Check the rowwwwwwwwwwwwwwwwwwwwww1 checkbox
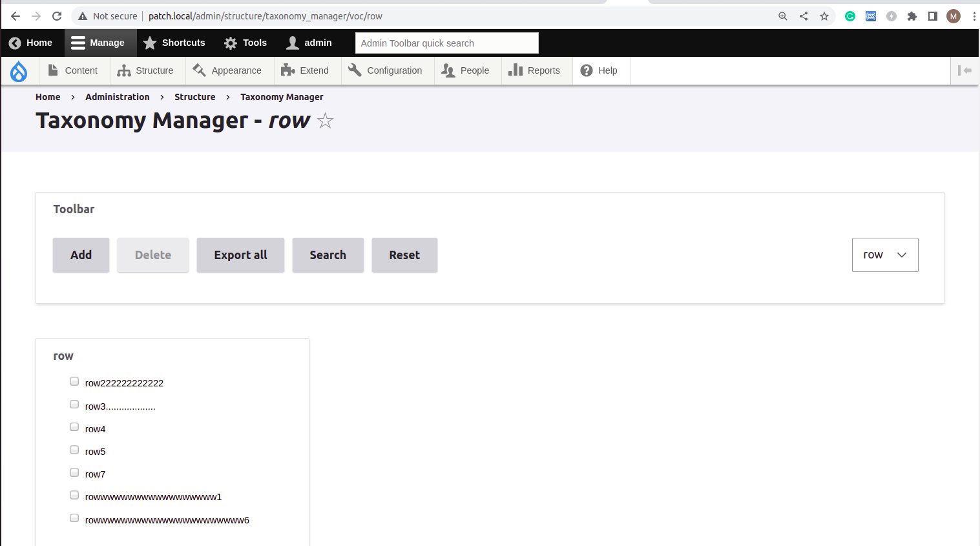Image resolution: width=980 pixels, height=546 pixels. tap(74, 495)
